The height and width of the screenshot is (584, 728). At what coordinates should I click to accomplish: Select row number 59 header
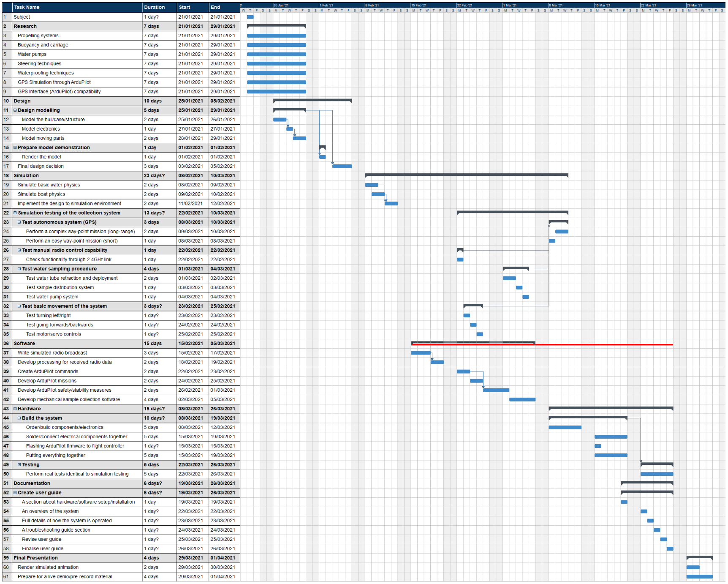[7, 558]
